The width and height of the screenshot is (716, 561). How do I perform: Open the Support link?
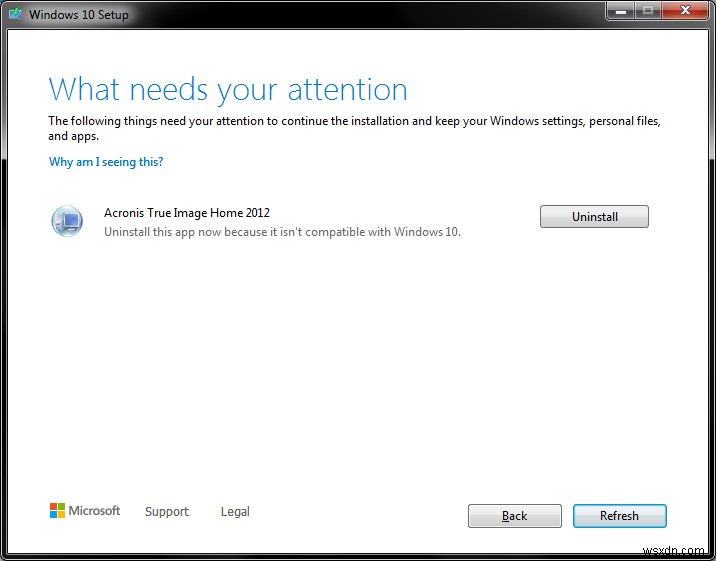[x=167, y=512]
